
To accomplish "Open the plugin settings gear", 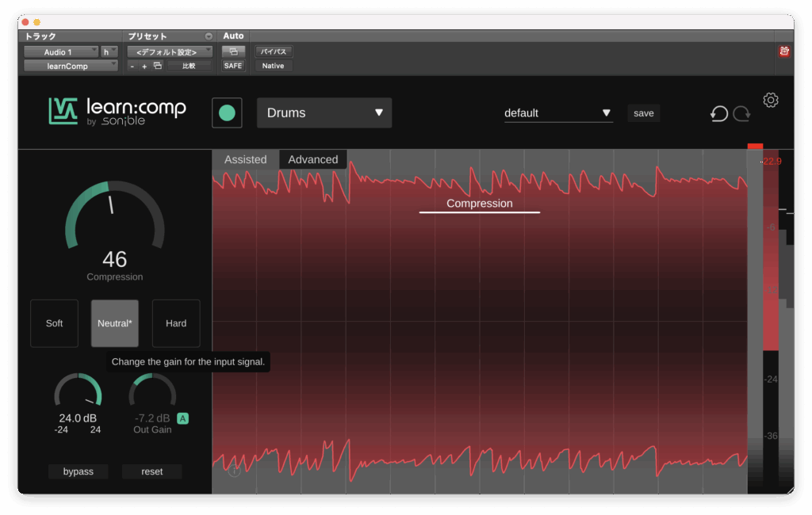I will click(771, 100).
